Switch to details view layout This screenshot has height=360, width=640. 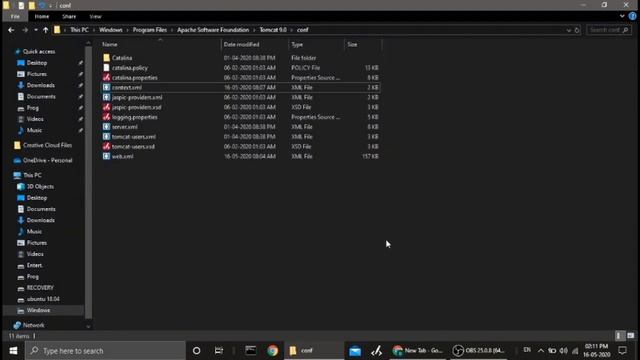(x=620, y=336)
